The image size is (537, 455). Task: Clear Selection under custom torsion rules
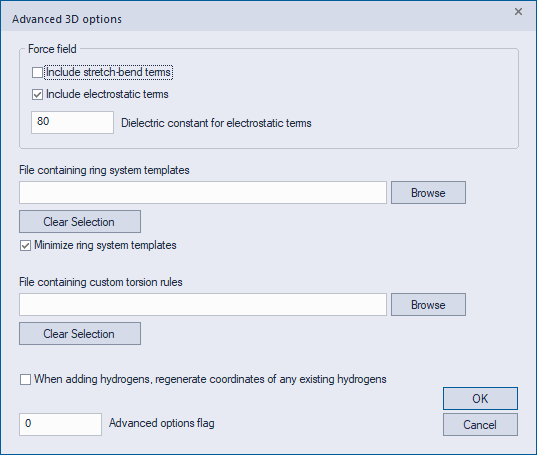[x=80, y=333]
